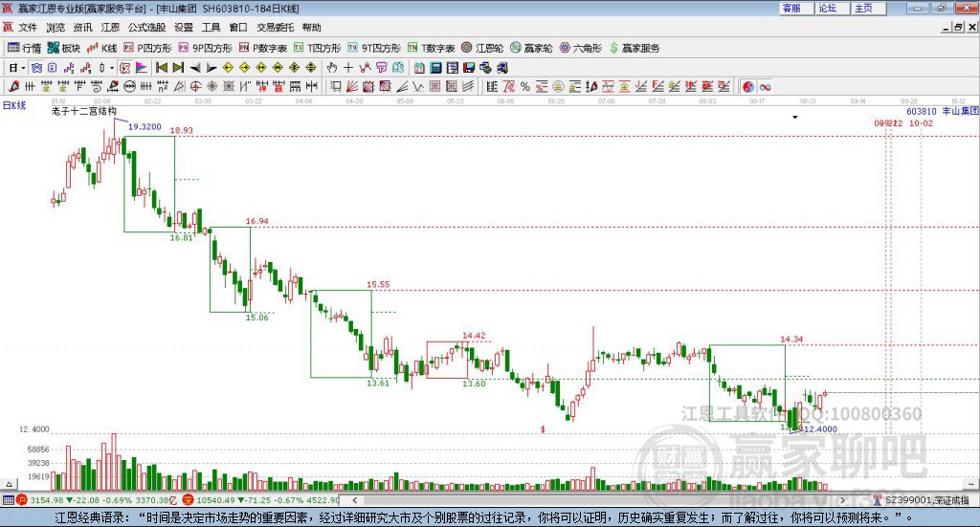The image size is (980, 527).
Task: Click the Gann fan lines tool icon
Action: 352,87
